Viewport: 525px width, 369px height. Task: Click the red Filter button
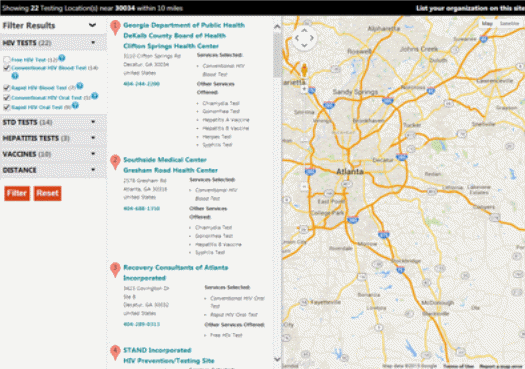point(17,193)
